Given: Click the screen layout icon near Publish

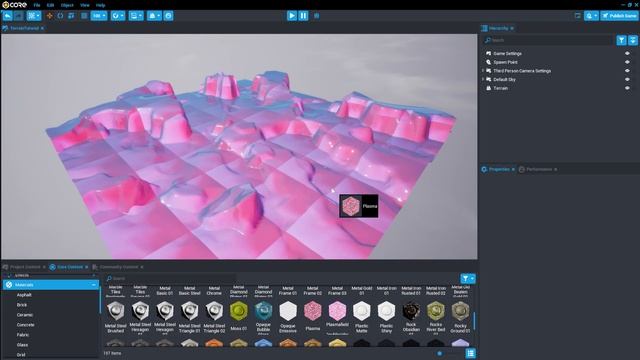Looking at the screenshot, I should pos(578,16).
